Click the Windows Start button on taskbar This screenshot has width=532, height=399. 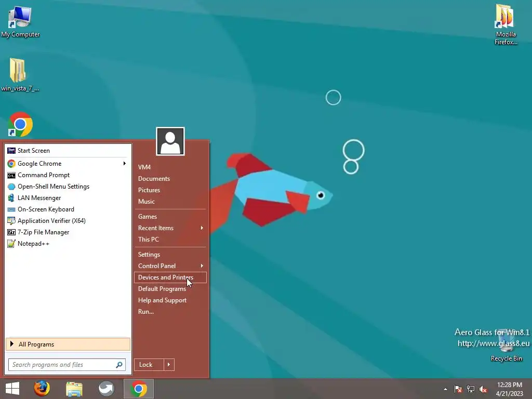pyautogui.click(x=12, y=389)
